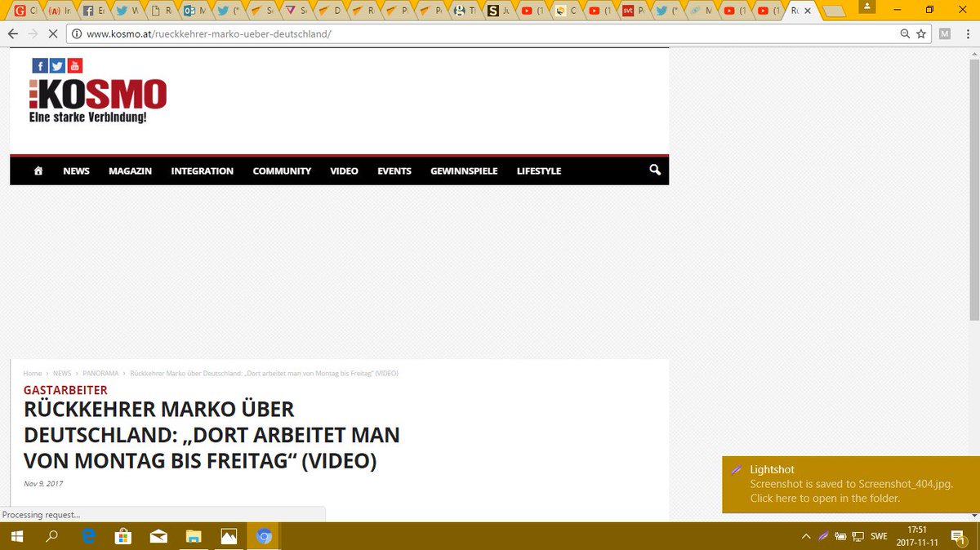Open KOSMO's Facebook page icon
The width and height of the screenshot is (980, 550).
[40, 66]
